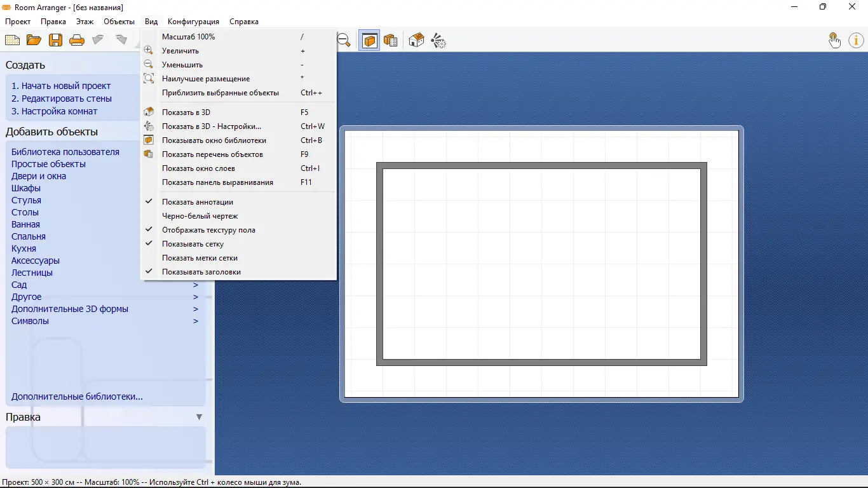Enable «Показать метки сетки»

click(238, 258)
